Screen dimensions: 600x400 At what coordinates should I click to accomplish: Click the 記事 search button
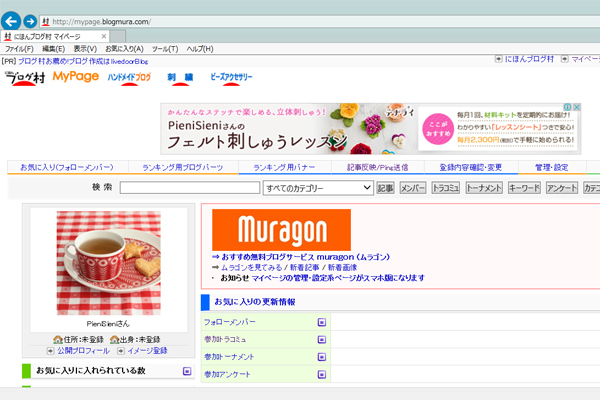pyautogui.click(x=385, y=188)
